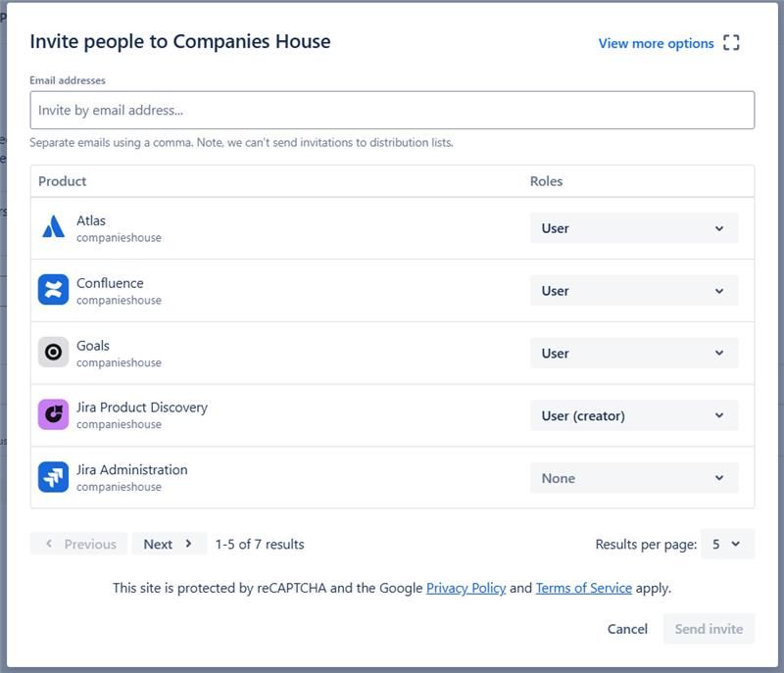The width and height of the screenshot is (784, 673).
Task: Click Jira Administration name text
Action: click(132, 470)
